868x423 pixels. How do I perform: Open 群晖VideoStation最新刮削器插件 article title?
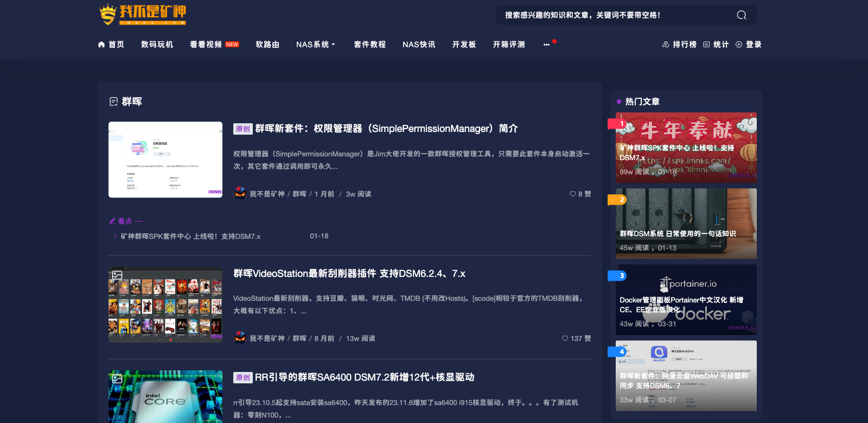(x=349, y=274)
